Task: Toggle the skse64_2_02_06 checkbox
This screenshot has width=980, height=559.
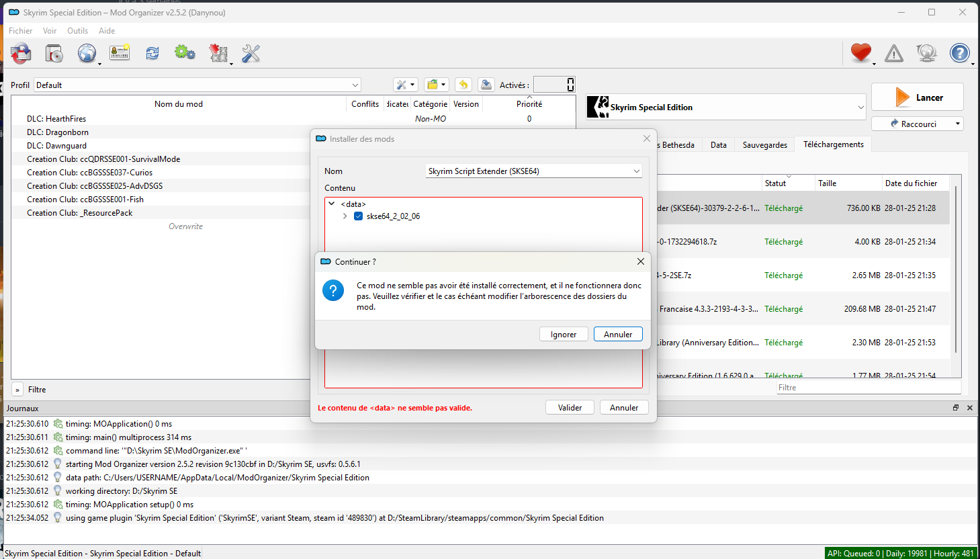Action: [x=359, y=216]
